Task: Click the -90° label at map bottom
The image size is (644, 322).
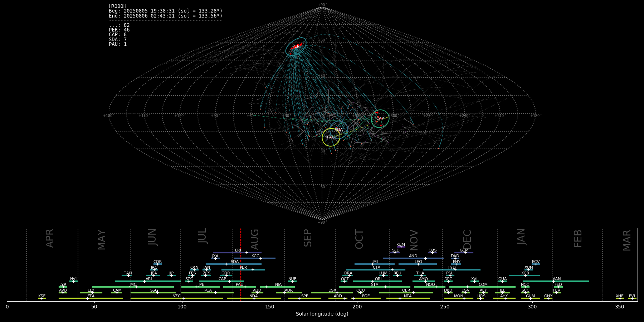Action: 322,223
